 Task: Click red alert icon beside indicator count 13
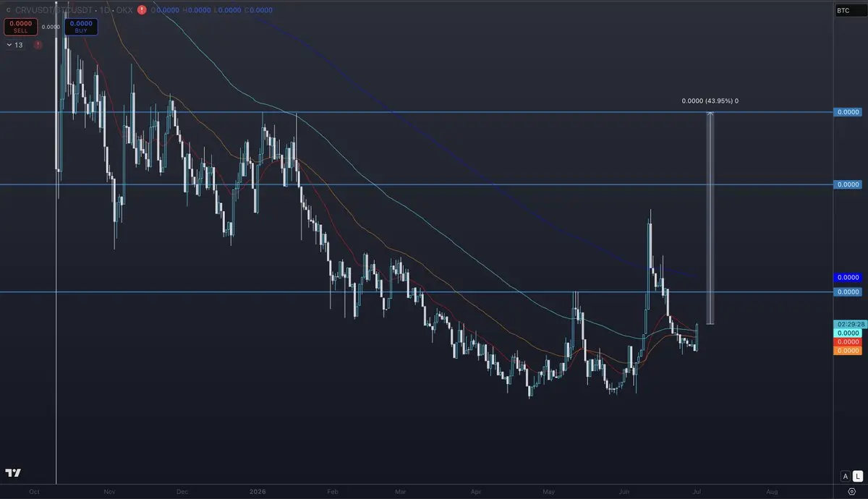38,45
